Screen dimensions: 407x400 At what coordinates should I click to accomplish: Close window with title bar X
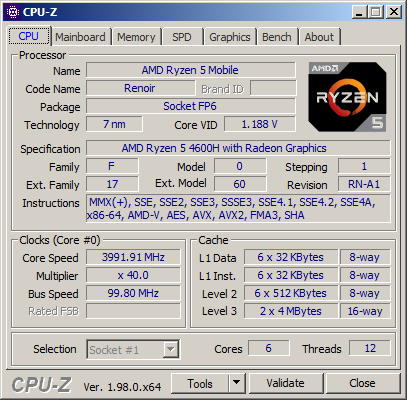[x=394, y=12]
